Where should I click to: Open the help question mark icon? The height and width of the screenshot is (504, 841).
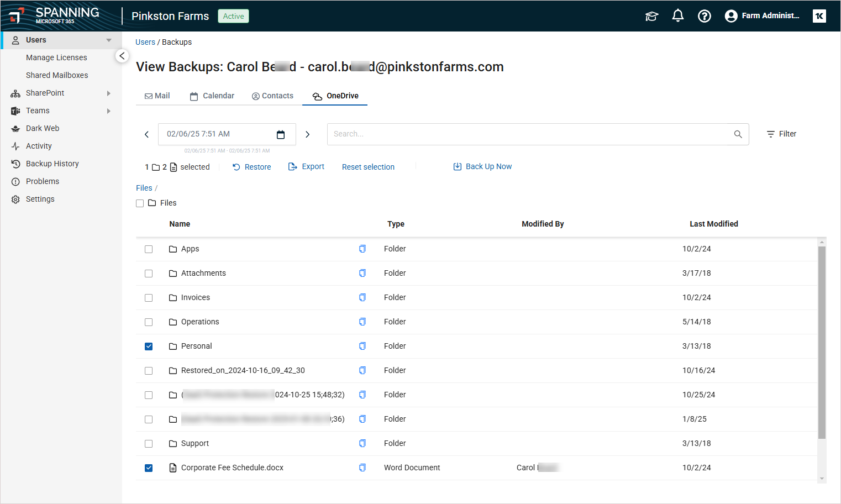tap(705, 16)
